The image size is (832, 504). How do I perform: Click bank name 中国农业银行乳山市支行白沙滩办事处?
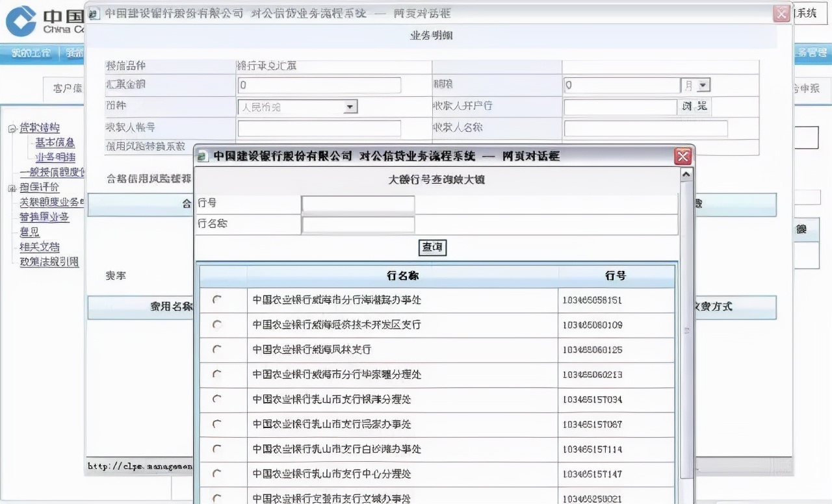pos(337,449)
